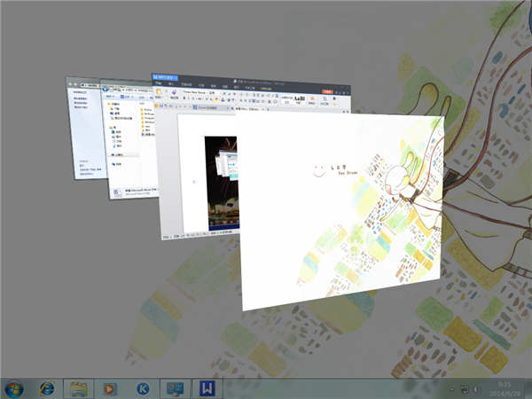Click the Paste icon in WPS ribbon
This screenshot has width=532, height=399.
160,94
